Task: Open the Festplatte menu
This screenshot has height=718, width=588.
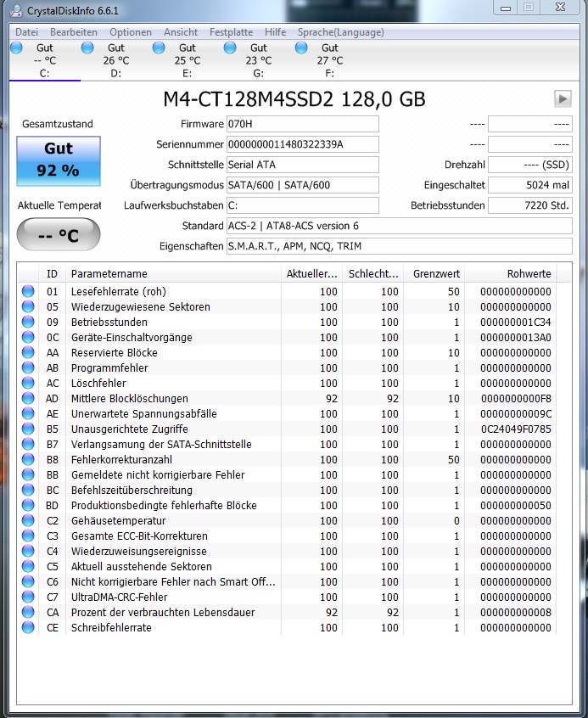Action: (232, 32)
